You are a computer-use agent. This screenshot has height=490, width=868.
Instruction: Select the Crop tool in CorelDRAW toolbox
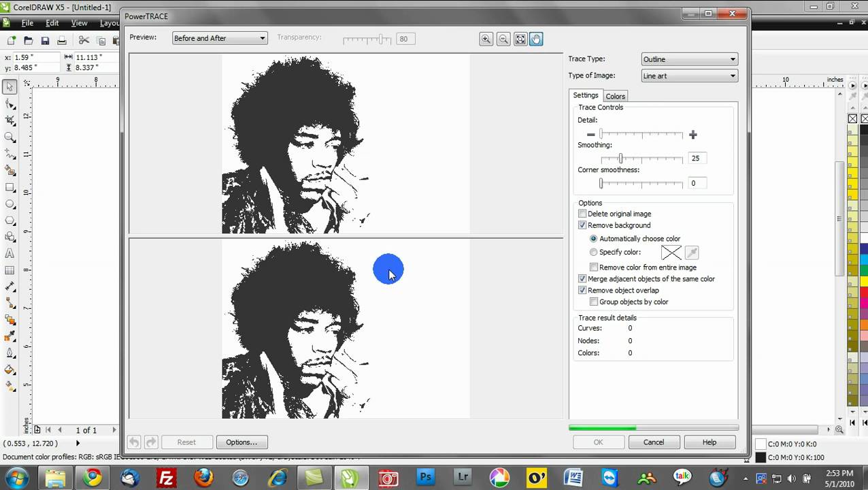point(10,120)
